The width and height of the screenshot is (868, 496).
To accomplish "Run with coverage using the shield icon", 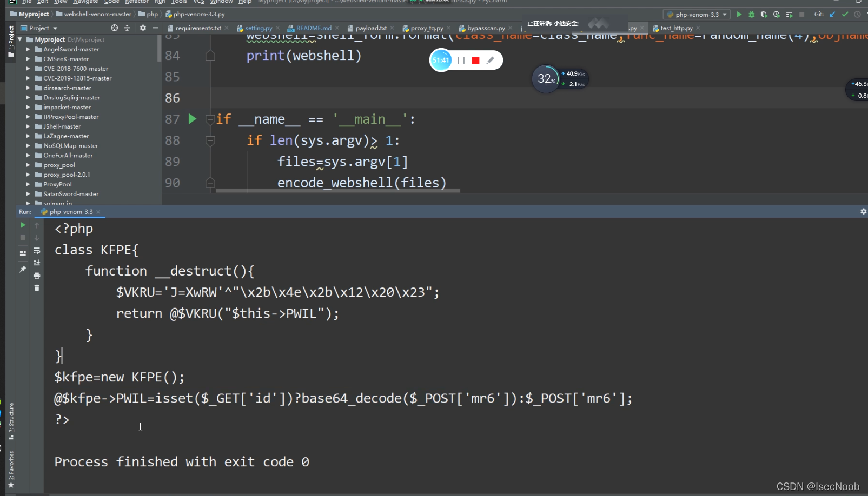I will [x=764, y=15].
